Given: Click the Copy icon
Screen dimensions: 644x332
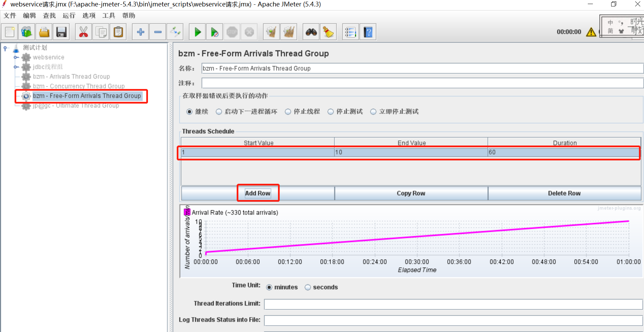Looking at the screenshot, I should click(x=101, y=32).
